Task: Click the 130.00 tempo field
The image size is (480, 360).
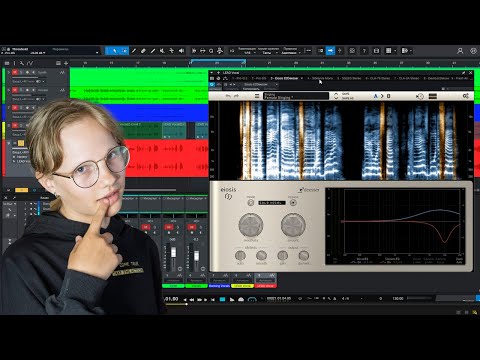Action: click(398, 299)
